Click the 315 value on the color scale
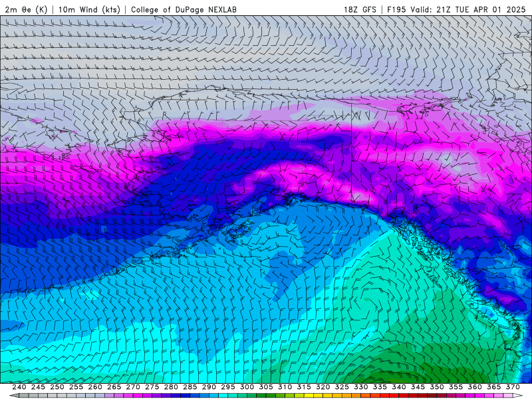Image resolution: width=532 pixels, height=399 pixels. 304,387
